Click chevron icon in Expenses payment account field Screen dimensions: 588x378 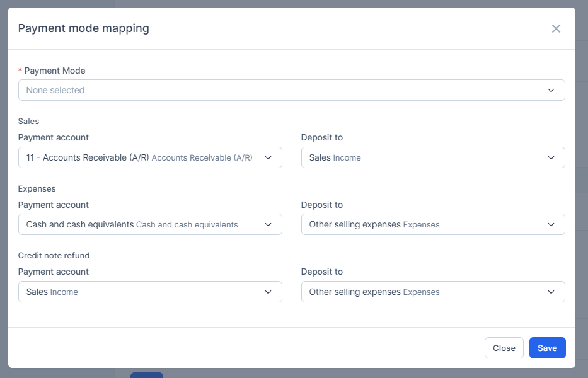tap(268, 224)
